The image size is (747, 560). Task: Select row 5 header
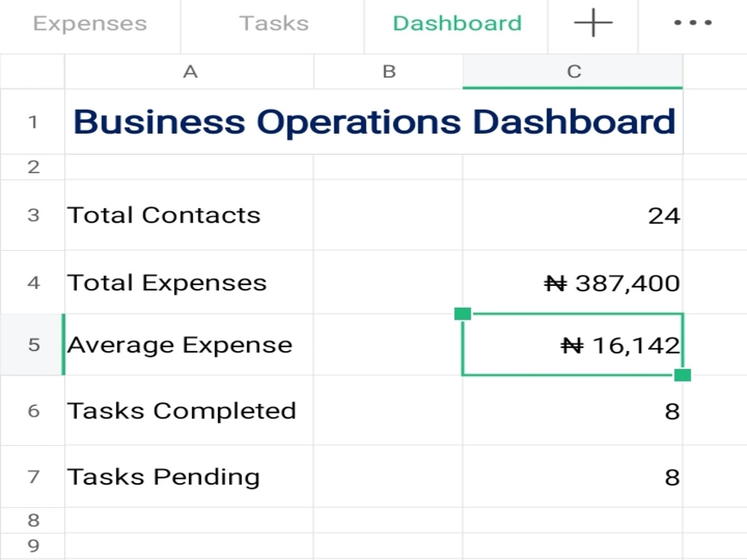point(32,344)
